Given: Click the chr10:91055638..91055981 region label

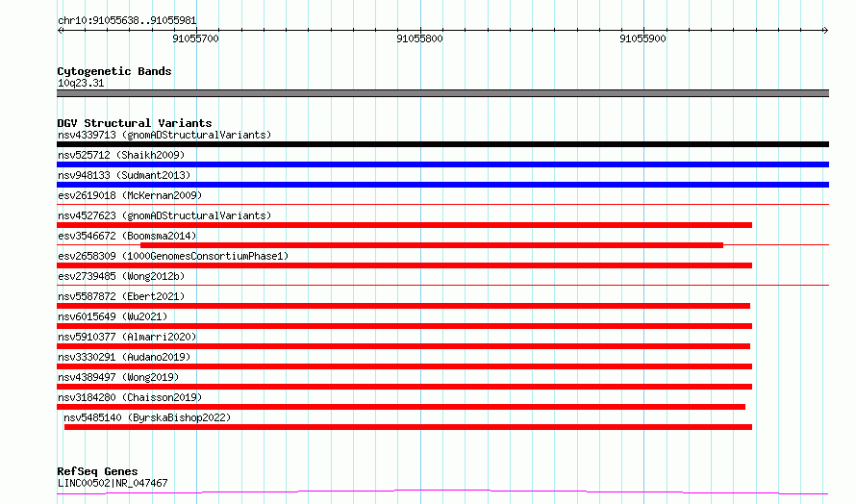Looking at the screenshot, I should point(127,21).
